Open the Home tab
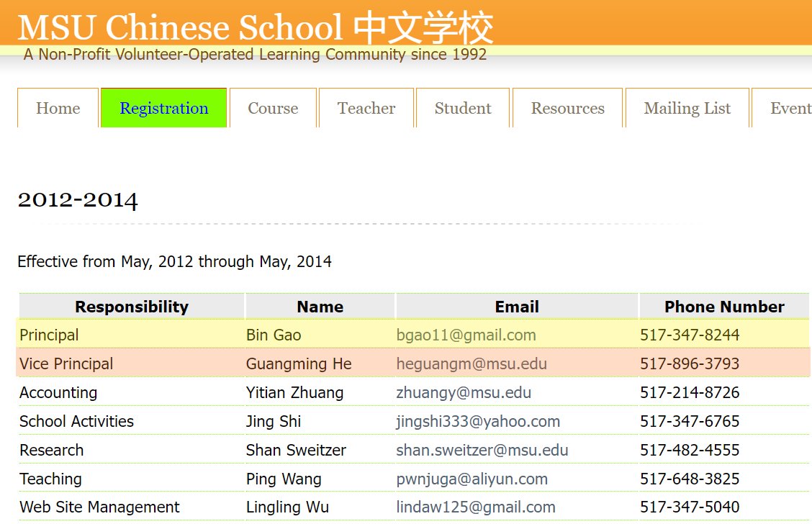Screen dimensions: 812x524 point(58,108)
